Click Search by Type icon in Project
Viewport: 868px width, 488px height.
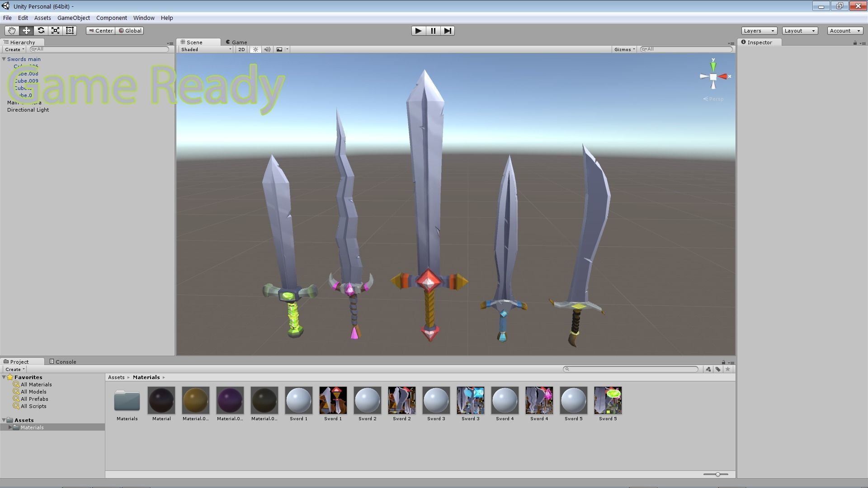point(708,369)
